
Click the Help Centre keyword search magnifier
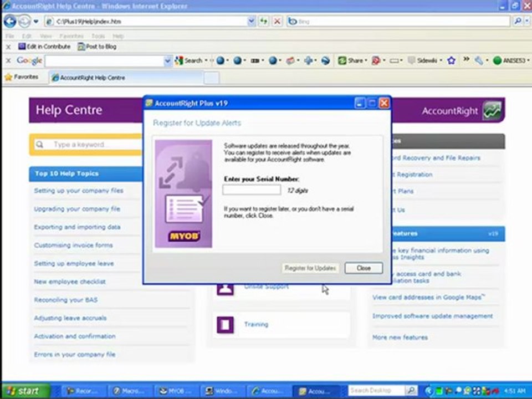40,145
